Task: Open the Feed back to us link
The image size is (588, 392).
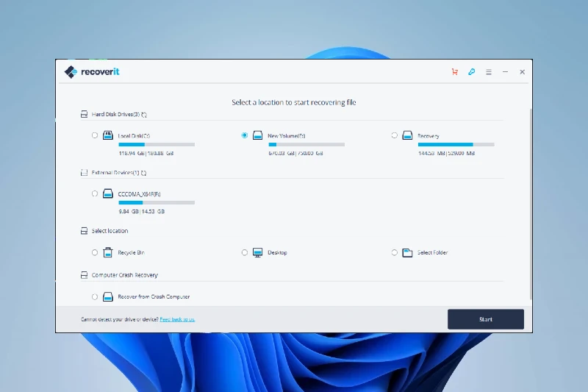Action: click(x=177, y=319)
